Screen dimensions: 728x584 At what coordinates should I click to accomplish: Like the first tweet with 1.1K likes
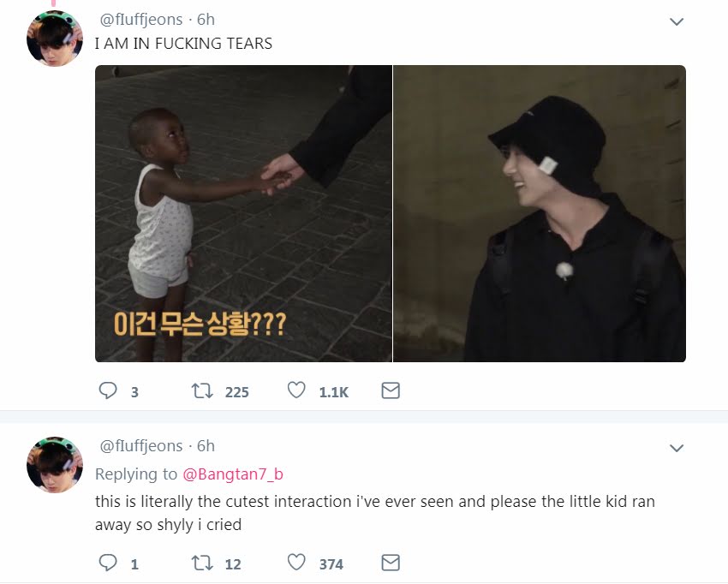pos(296,390)
